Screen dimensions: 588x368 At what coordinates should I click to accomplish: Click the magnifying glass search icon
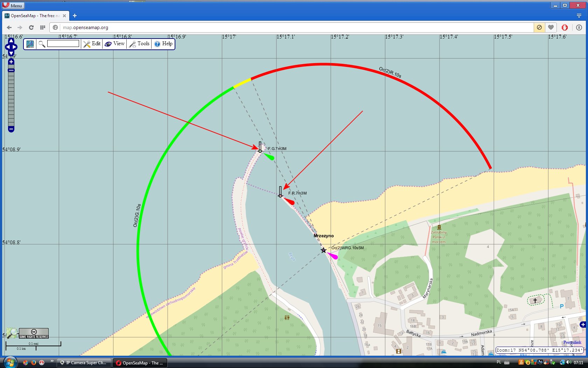pos(42,44)
